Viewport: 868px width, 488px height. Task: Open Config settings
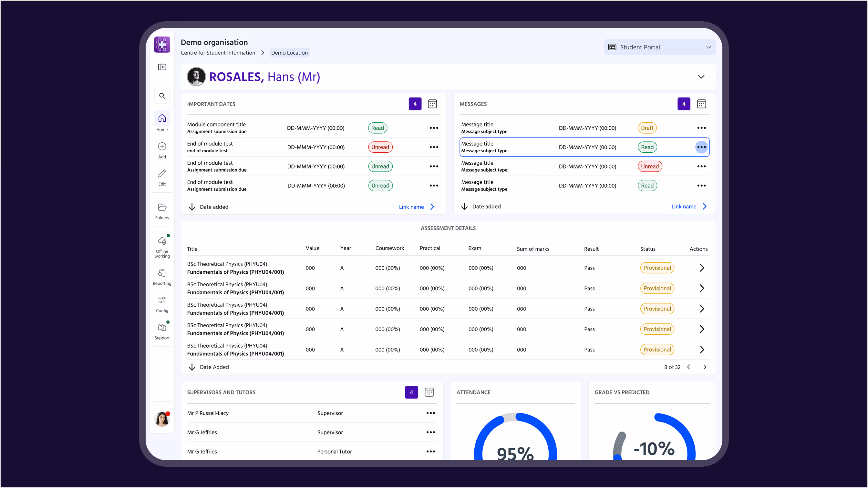(162, 302)
